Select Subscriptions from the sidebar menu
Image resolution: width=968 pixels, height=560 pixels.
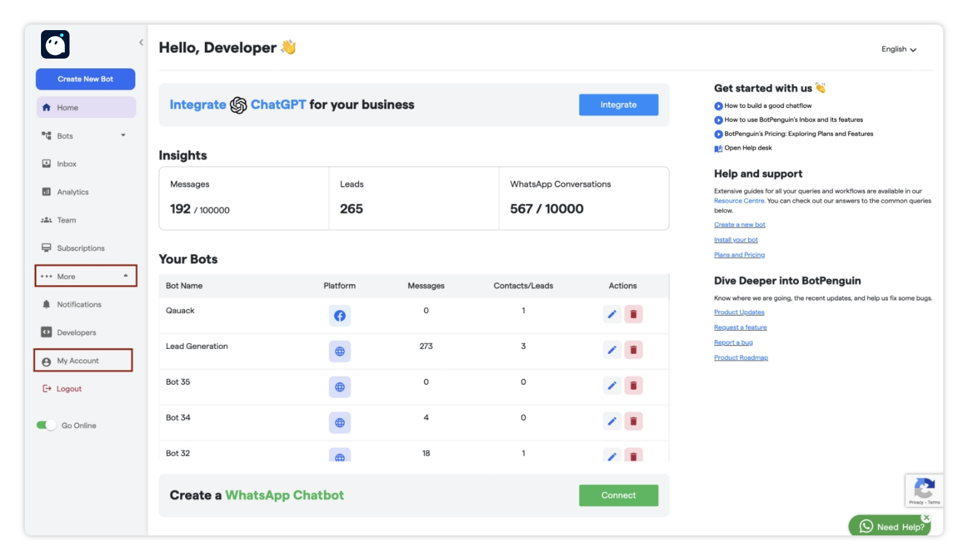(79, 248)
